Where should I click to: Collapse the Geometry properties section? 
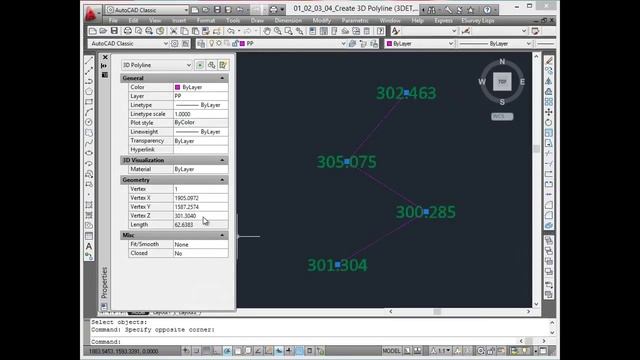[222, 180]
